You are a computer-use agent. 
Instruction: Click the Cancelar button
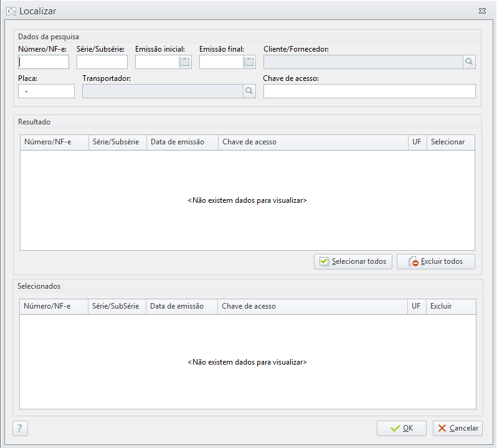click(457, 428)
